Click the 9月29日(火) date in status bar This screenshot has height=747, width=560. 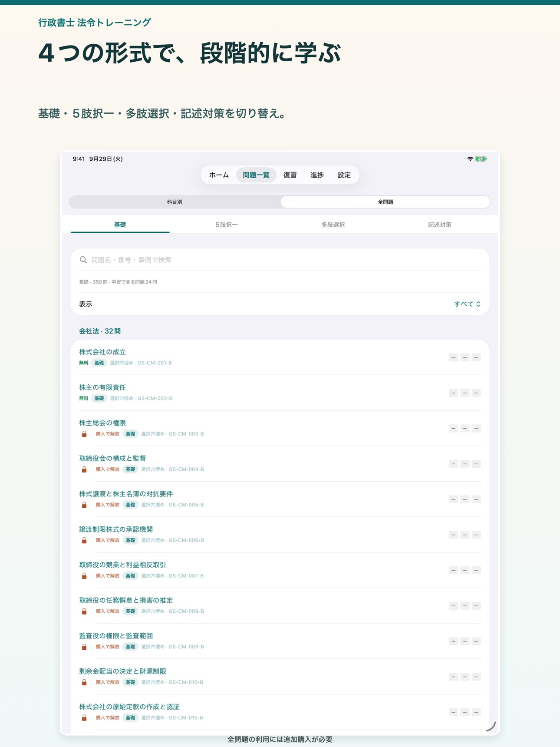(106, 159)
